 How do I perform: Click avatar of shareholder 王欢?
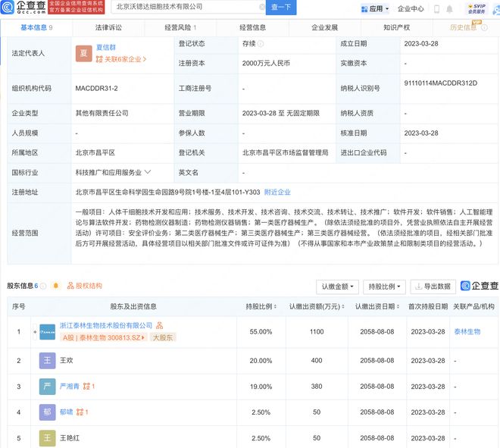click(x=47, y=361)
